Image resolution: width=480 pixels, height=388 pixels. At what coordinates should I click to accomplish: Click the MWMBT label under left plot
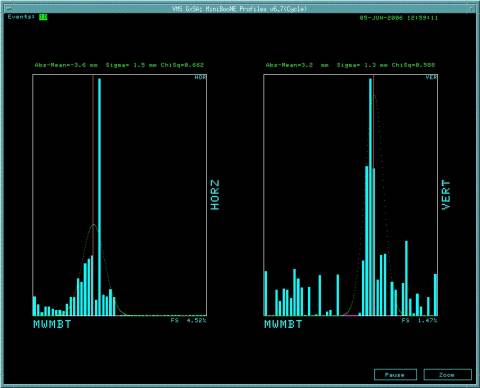click(52, 324)
